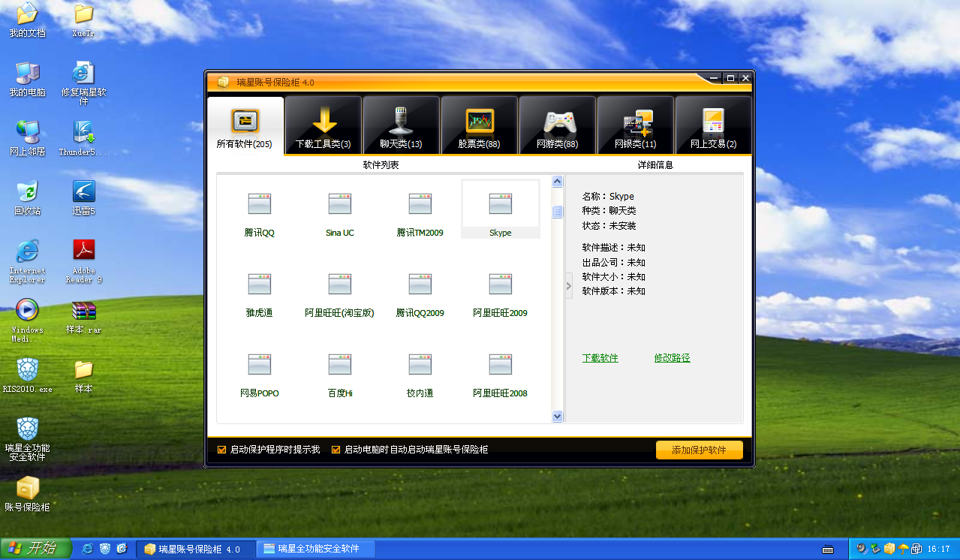Select the Skype software icon
This screenshot has width=960, height=560.
point(500,203)
